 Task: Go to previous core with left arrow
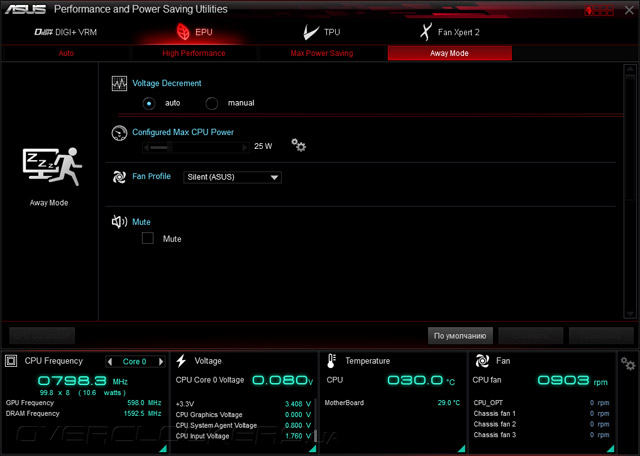(110, 361)
